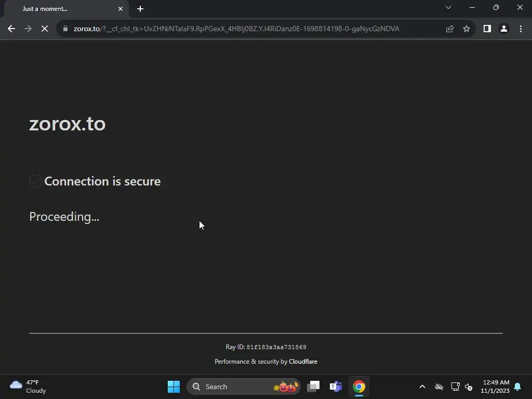Open the Windows Start menu

coord(174,387)
